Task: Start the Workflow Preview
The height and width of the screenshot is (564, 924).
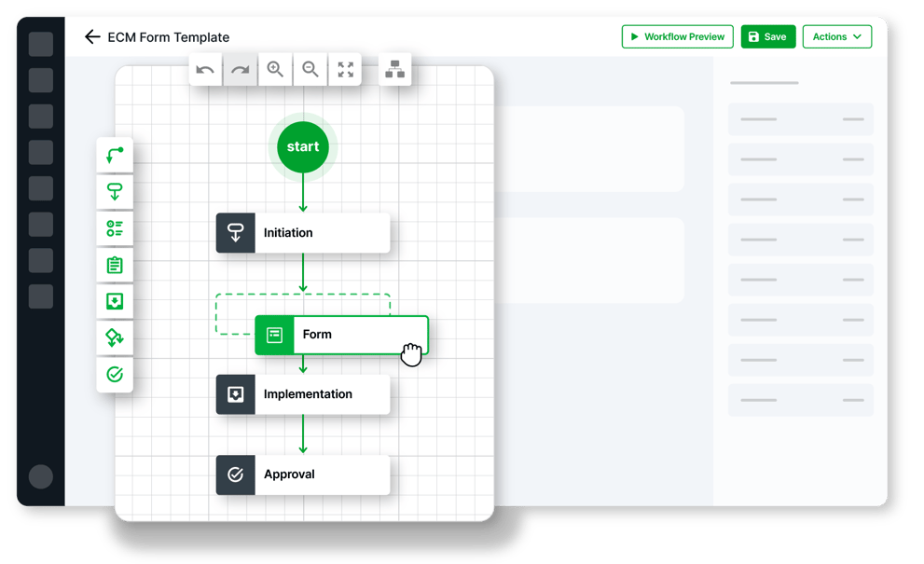Action: (677, 36)
